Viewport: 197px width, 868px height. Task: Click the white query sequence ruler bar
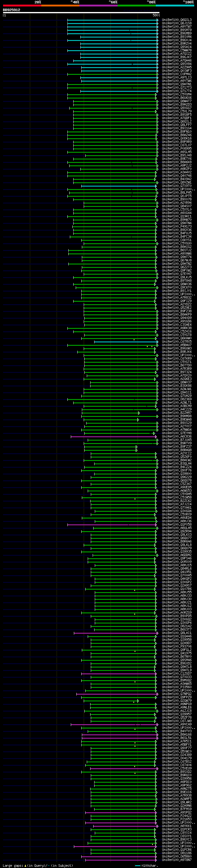pos(81,13)
